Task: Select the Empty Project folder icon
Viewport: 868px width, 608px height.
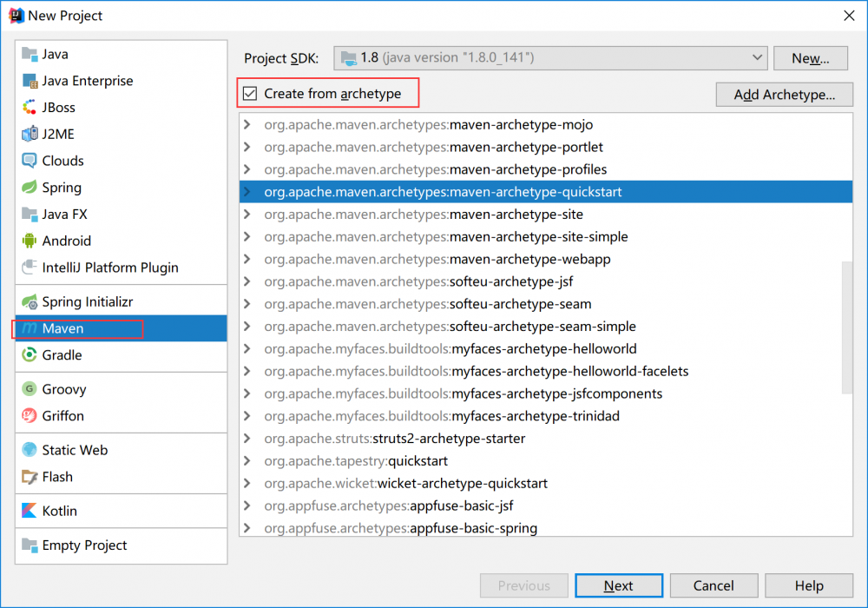Action: click(x=30, y=545)
